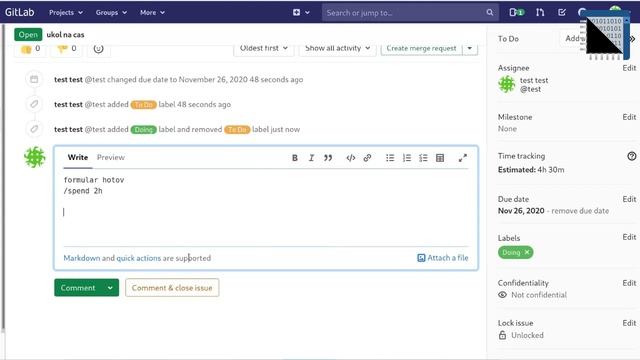Click 'Estimated: 4h 30m' text
640x360 pixels.
pos(531,169)
